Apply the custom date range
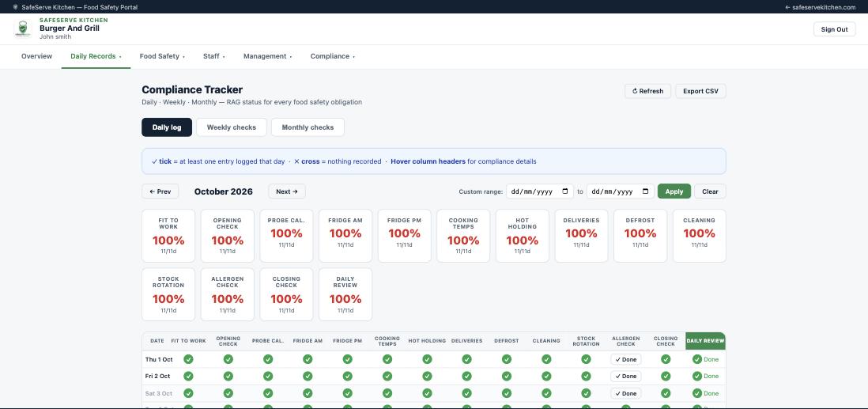 click(674, 191)
